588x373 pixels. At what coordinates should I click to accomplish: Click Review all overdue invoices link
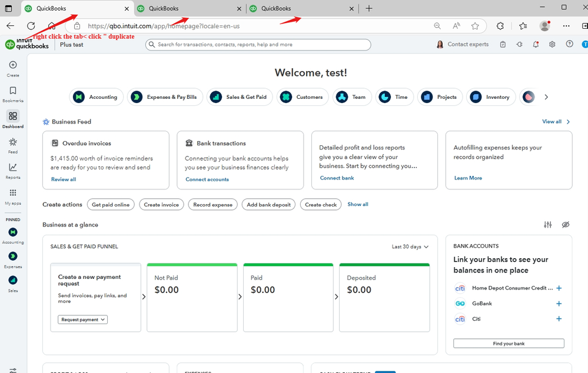[x=64, y=179]
